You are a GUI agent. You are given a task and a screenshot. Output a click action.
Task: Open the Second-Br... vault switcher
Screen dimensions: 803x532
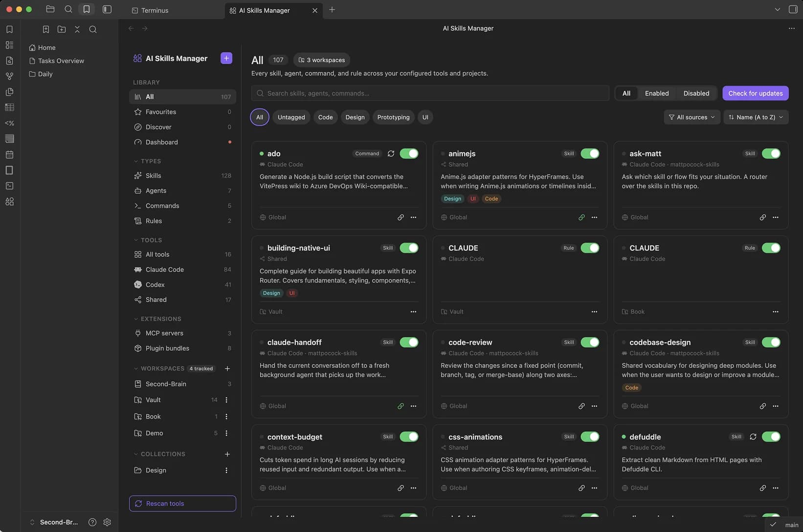54,522
